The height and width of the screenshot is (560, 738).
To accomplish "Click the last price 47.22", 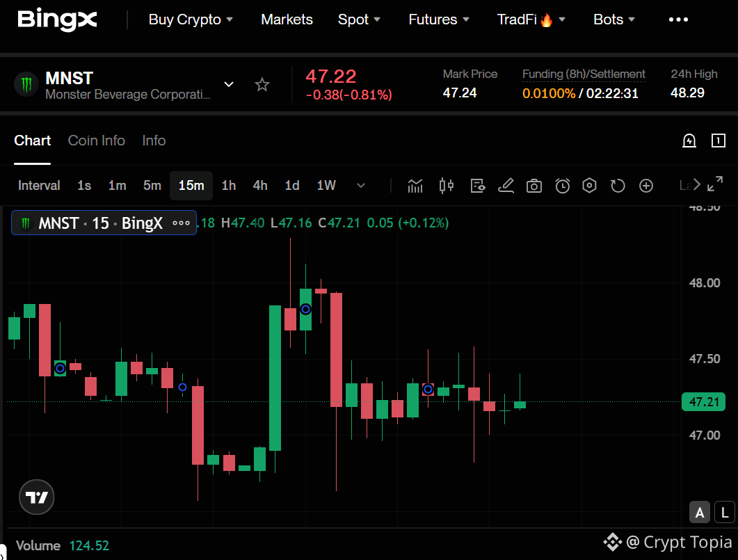I will 331,77.
